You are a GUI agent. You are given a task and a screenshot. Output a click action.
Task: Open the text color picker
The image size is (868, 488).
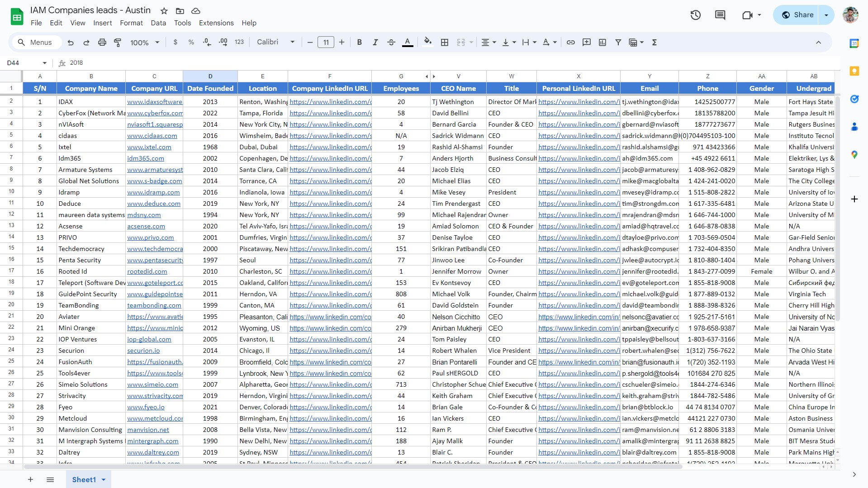point(408,43)
